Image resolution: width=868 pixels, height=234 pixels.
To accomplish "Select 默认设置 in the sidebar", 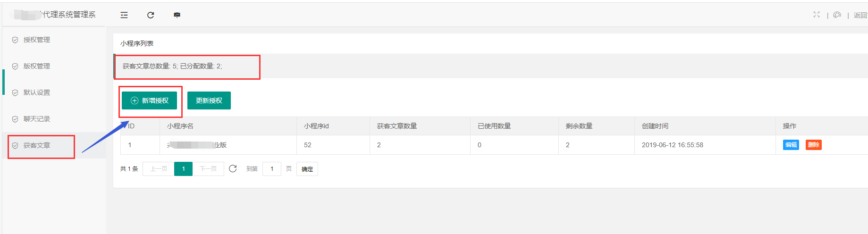I will coord(37,93).
